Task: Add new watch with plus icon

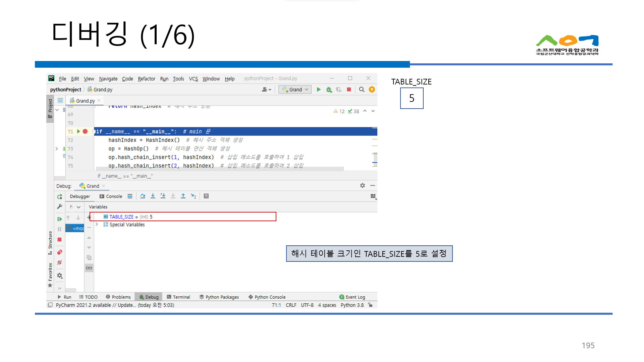Action: point(89,217)
